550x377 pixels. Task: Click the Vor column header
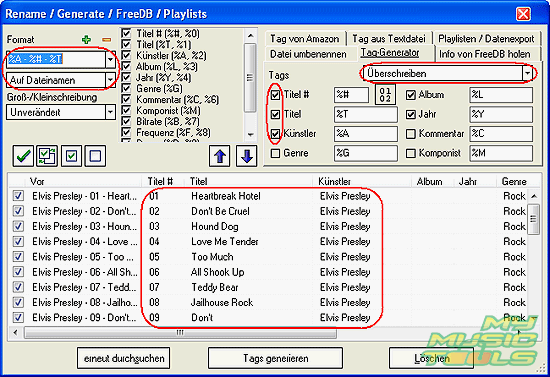tap(83, 181)
